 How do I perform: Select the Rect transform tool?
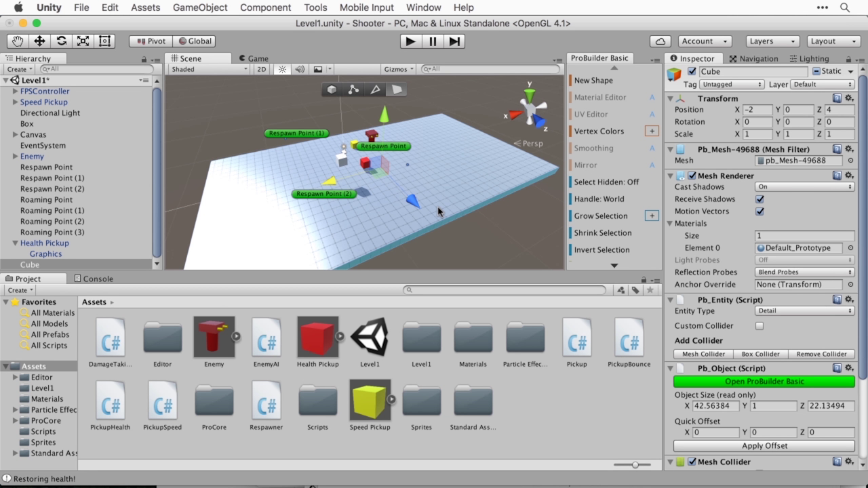click(x=104, y=41)
